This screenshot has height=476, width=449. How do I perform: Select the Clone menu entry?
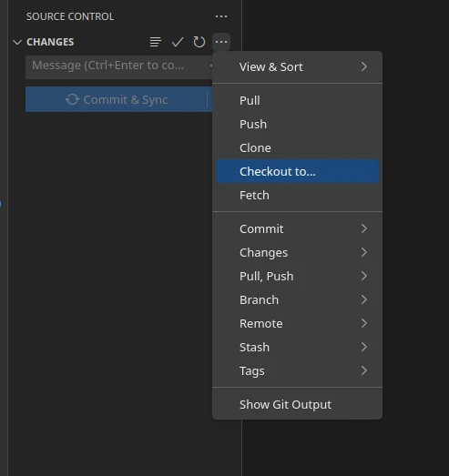pos(297,147)
